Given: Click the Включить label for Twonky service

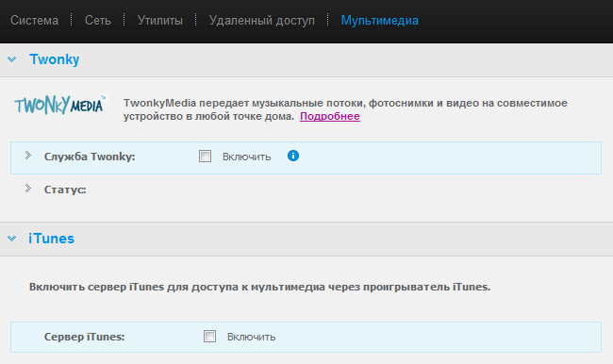Looking at the screenshot, I should [x=247, y=157].
